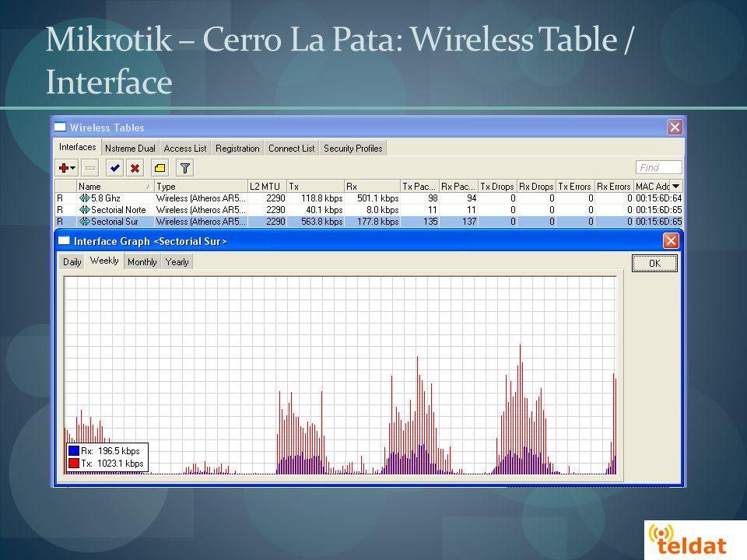The image size is (747, 560).
Task: Click the red Tx legend swatch
Action: tap(73, 464)
